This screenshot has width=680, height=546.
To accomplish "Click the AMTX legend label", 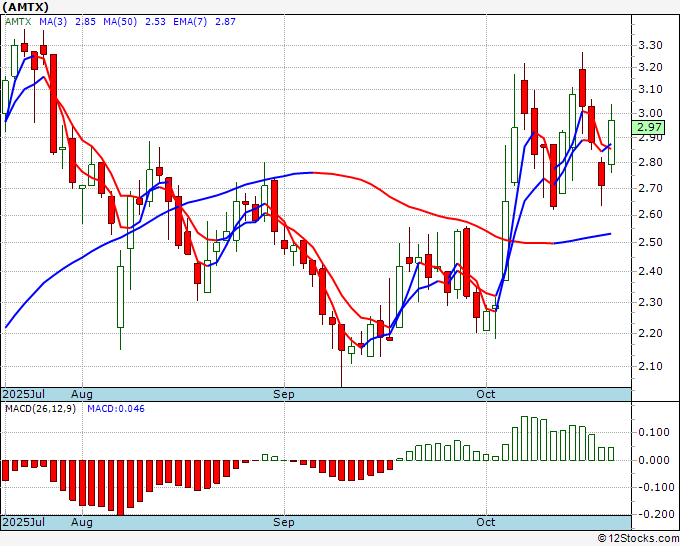I will (x=18, y=22).
